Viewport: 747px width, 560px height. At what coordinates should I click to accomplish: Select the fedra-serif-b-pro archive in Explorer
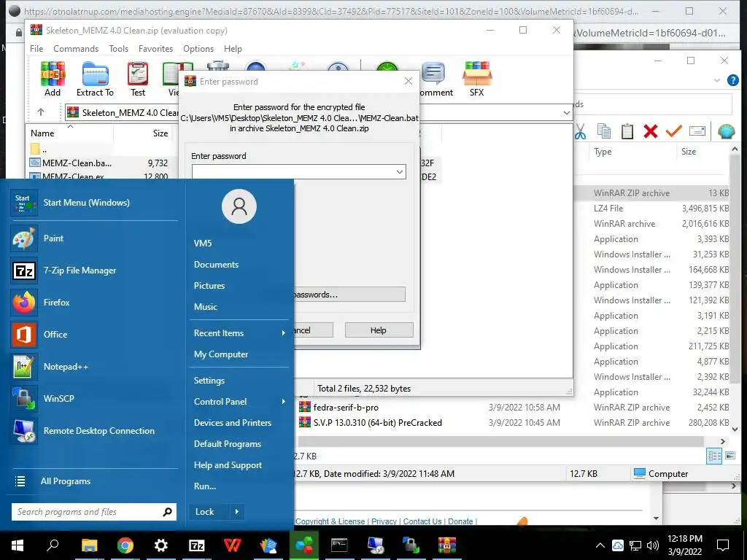[346, 407]
